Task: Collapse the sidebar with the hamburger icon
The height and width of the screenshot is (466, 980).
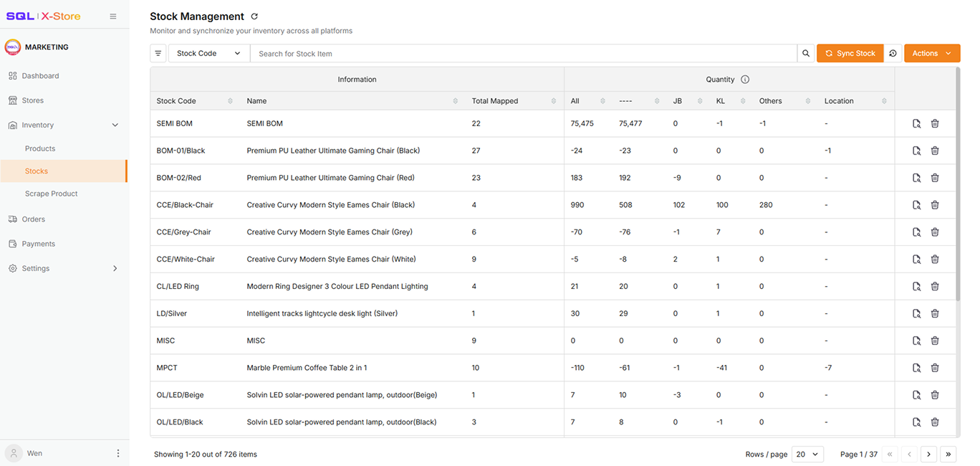Action: click(x=113, y=16)
